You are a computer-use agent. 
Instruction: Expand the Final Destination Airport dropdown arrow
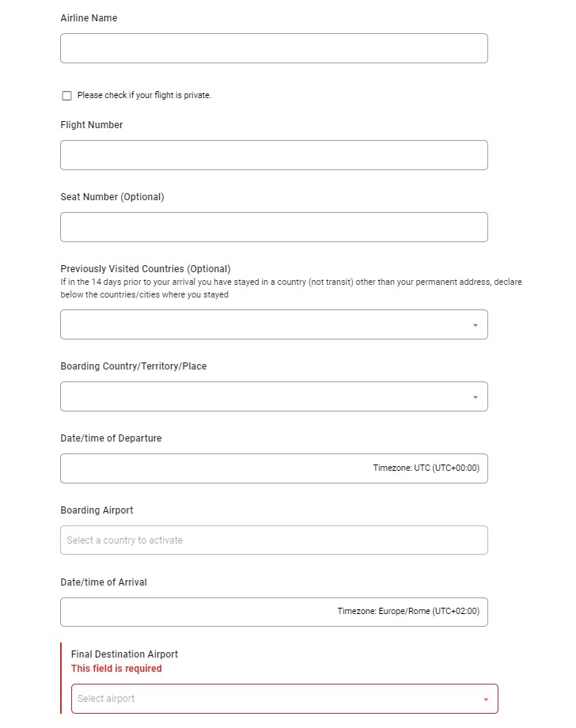pos(486,699)
